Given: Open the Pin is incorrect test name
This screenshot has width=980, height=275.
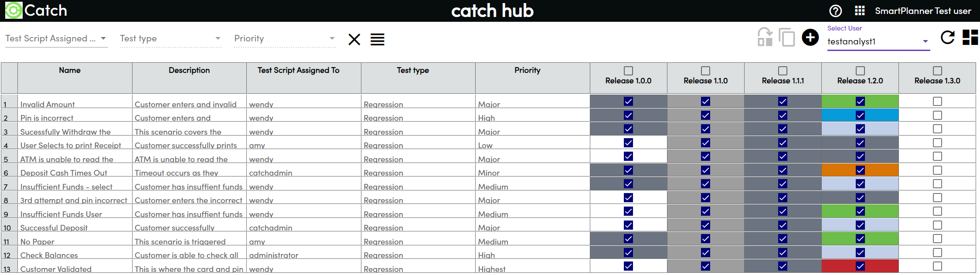Looking at the screenshot, I should point(47,118).
